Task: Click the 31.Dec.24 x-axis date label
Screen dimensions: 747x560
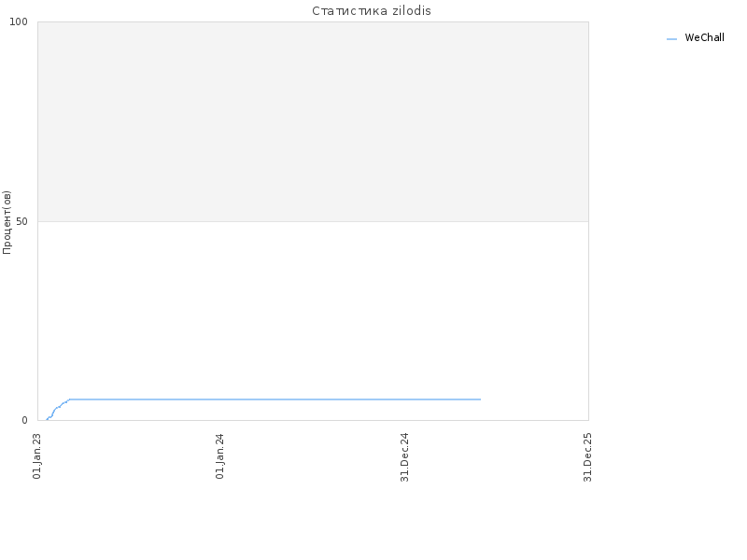Action: tap(404, 457)
